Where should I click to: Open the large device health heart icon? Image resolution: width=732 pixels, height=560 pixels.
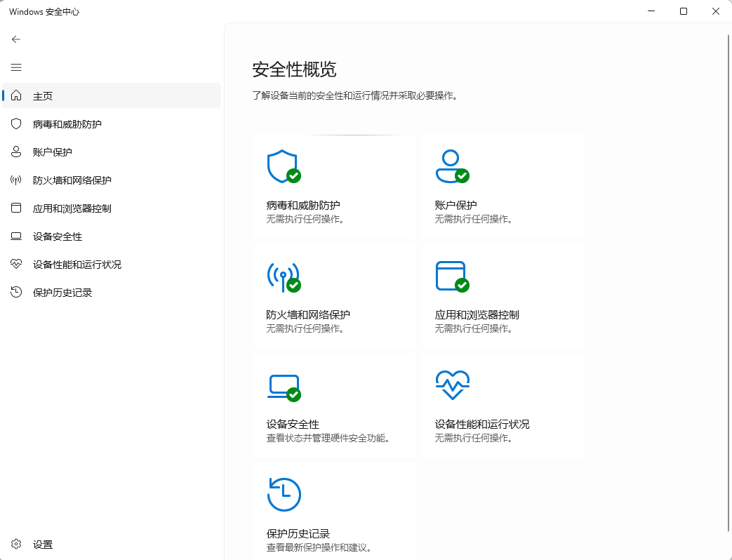tap(453, 385)
